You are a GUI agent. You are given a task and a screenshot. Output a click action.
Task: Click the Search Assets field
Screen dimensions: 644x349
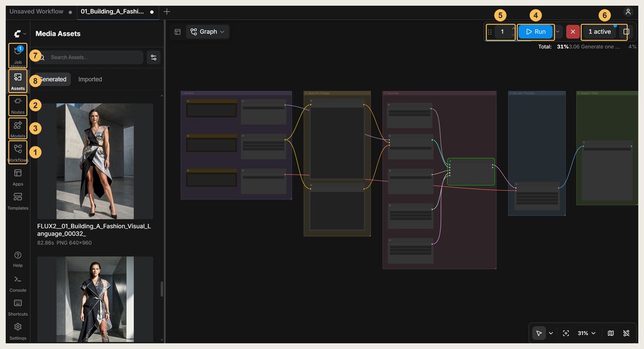(90, 57)
